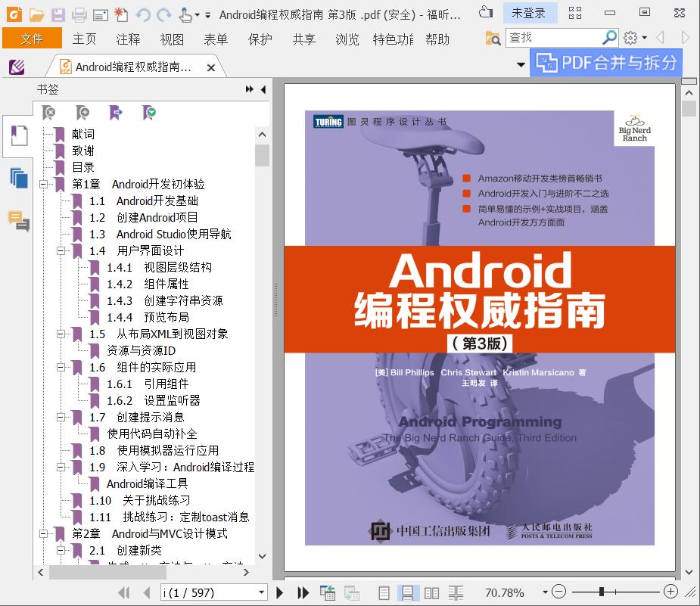
Task: Expand bookmarks panel double-arrow icon
Action: click(250, 89)
